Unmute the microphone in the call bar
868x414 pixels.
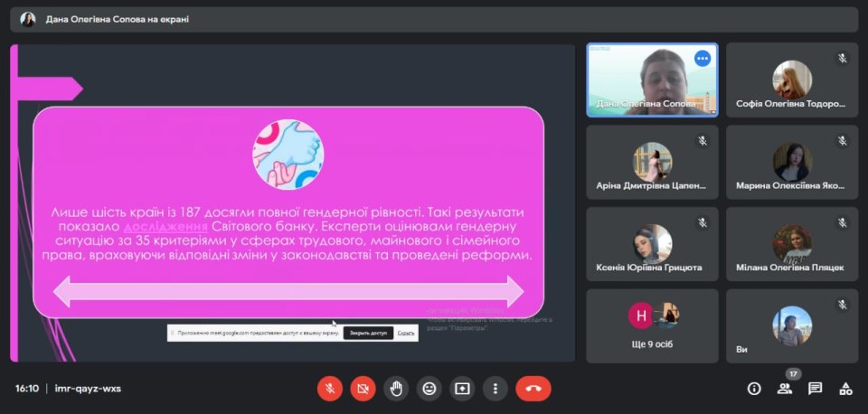330,389
